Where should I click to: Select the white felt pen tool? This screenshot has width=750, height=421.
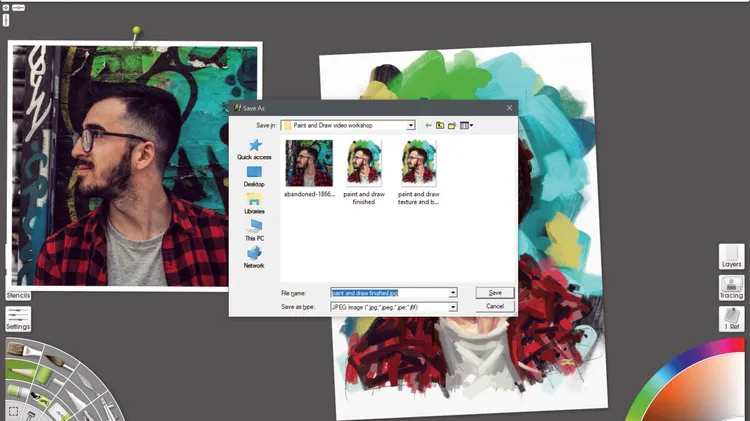click(x=76, y=400)
